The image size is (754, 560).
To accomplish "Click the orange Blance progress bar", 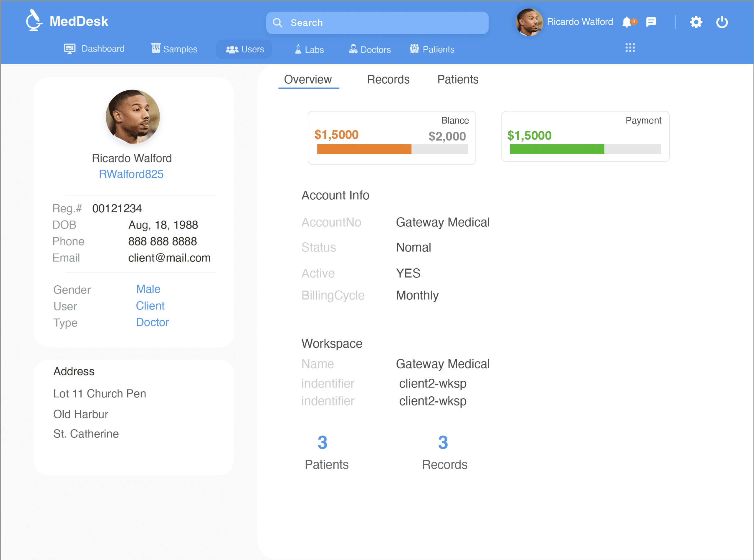I will click(x=364, y=149).
